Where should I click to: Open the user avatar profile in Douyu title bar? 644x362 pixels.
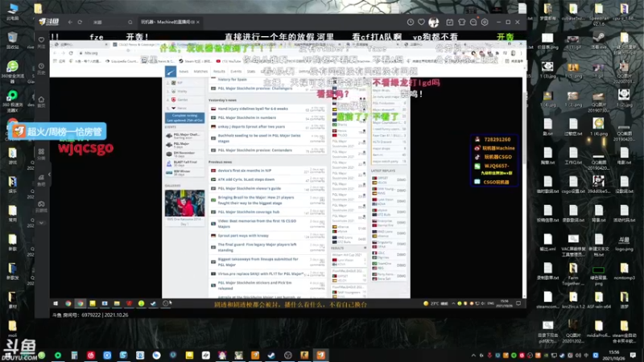click(x=433, y=23)
